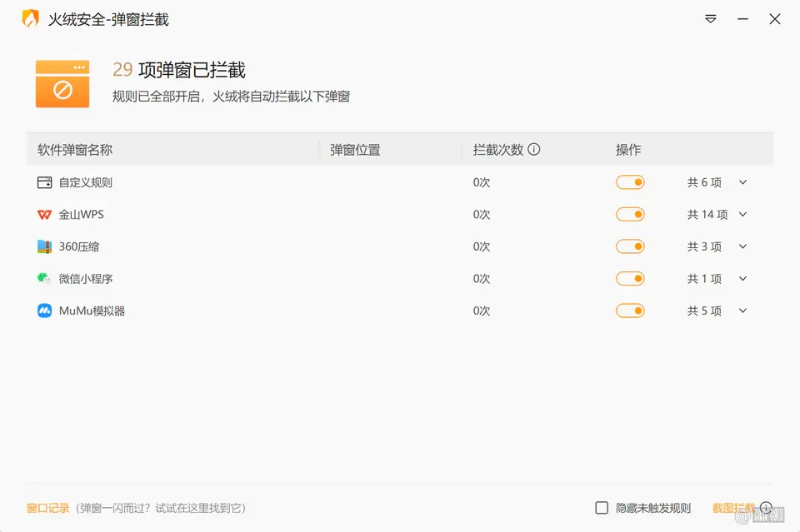Open the 窗口记录 link
Screen dimensions: 800x532
coord(48,508)
